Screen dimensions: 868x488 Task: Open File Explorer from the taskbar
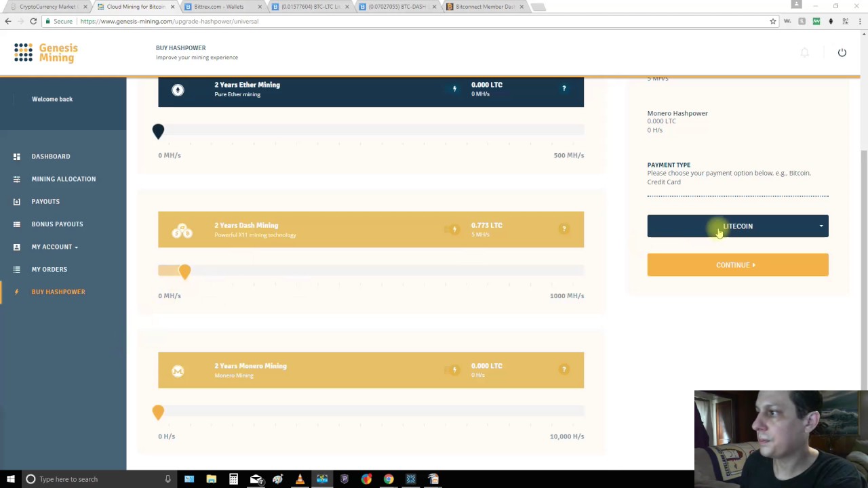pyautogui.click(x=212, y=479)
